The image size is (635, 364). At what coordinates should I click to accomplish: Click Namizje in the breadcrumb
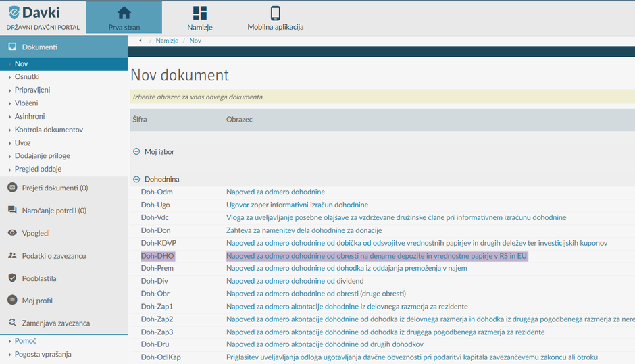click(167, 41)
